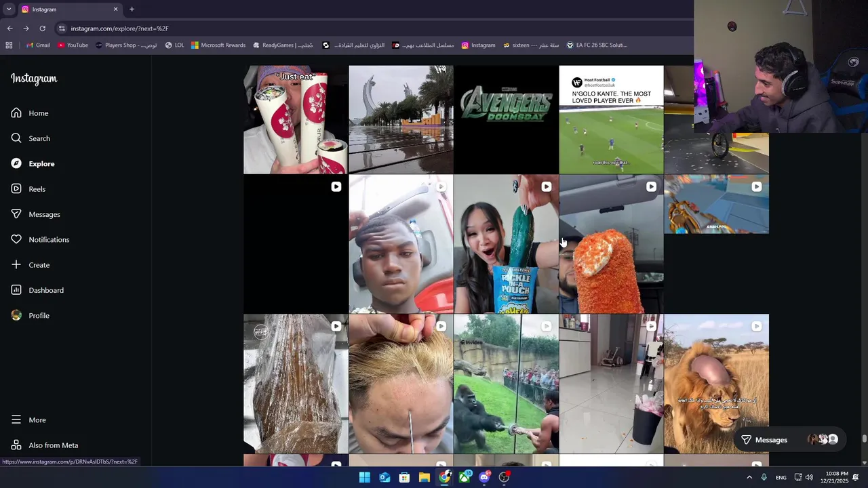
Task: Click the page vertical scrollbar thumb
Action: pos(864,439)
